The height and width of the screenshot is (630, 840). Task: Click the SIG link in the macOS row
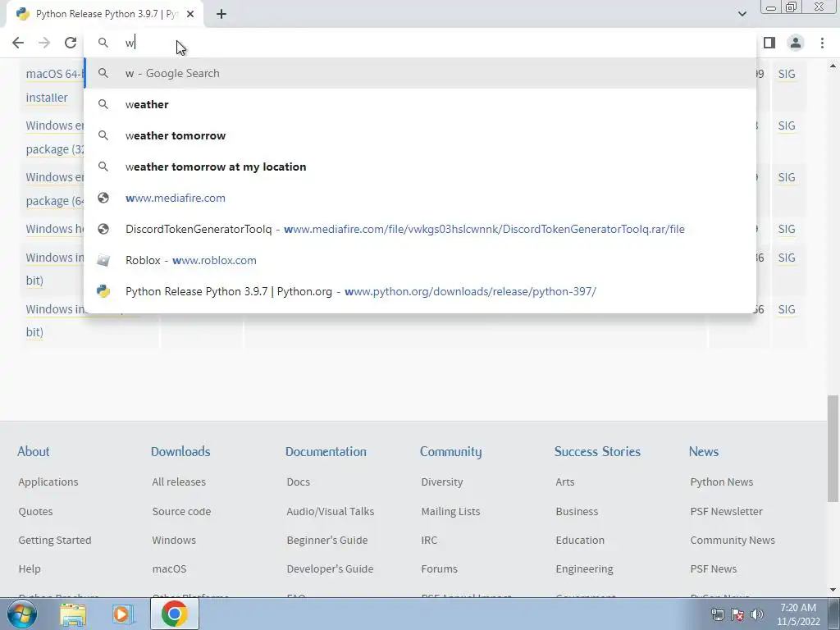click(x=787, y=74)
